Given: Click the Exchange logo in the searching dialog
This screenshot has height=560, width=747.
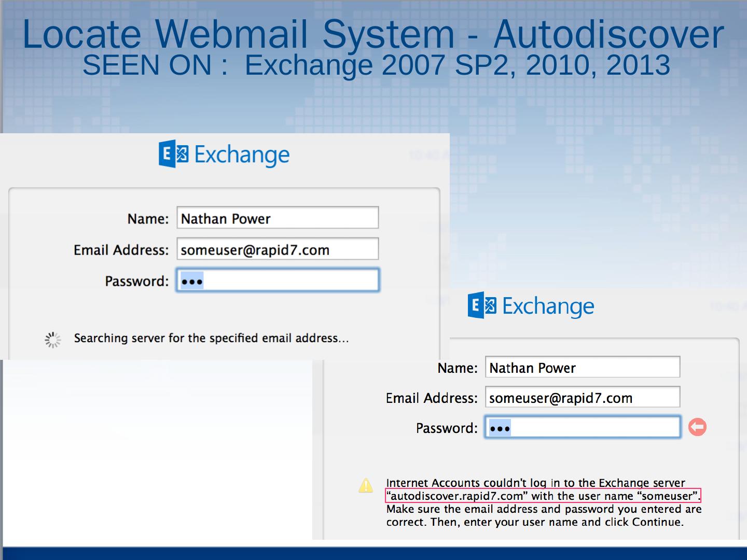Looking at the screenshot, I should click(224, 154).
